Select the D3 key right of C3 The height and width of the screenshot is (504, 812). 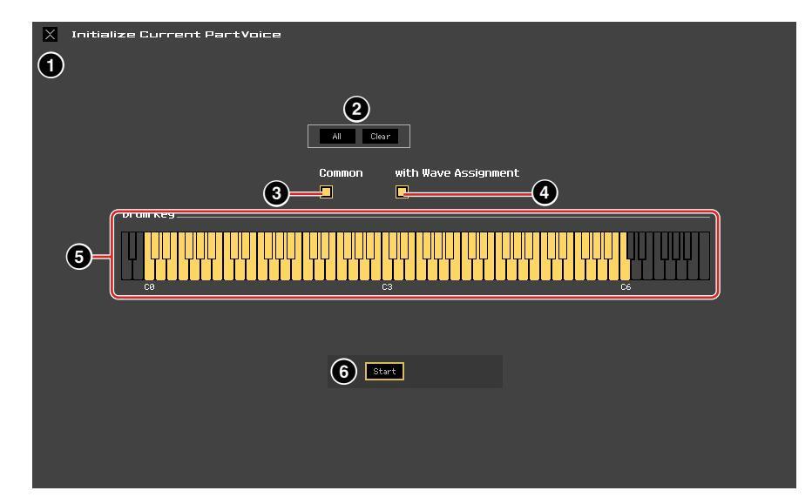398,270
